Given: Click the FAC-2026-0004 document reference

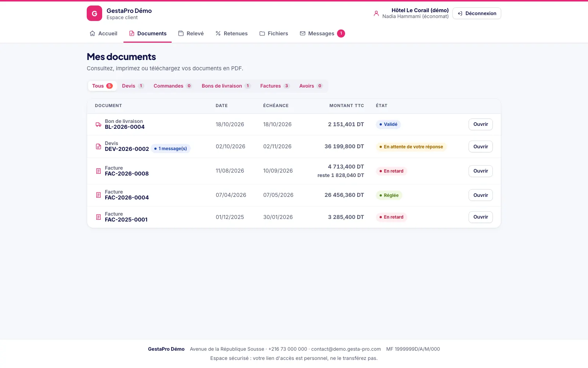Looking at the screenshot, I should [127, 198].
